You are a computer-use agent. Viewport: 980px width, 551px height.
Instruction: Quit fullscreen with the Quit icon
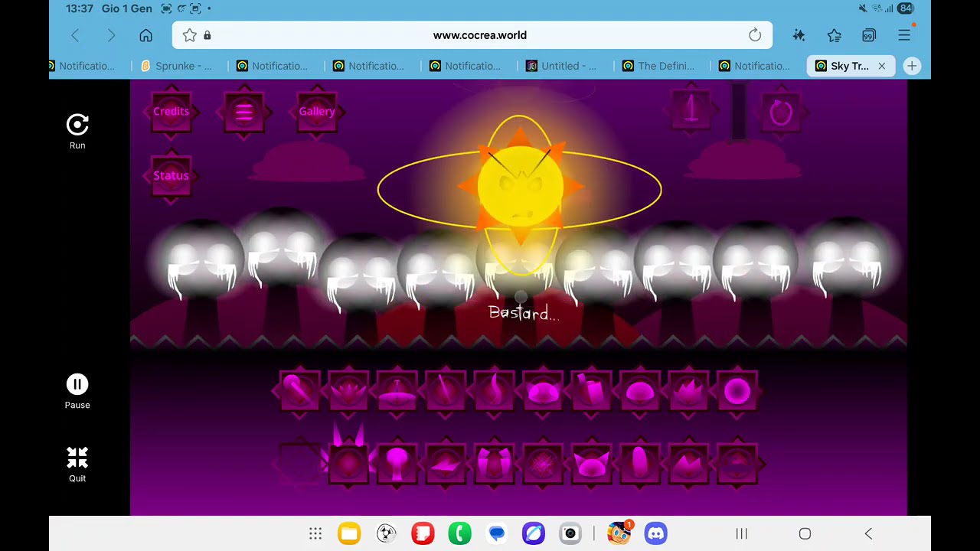(77, 465)
